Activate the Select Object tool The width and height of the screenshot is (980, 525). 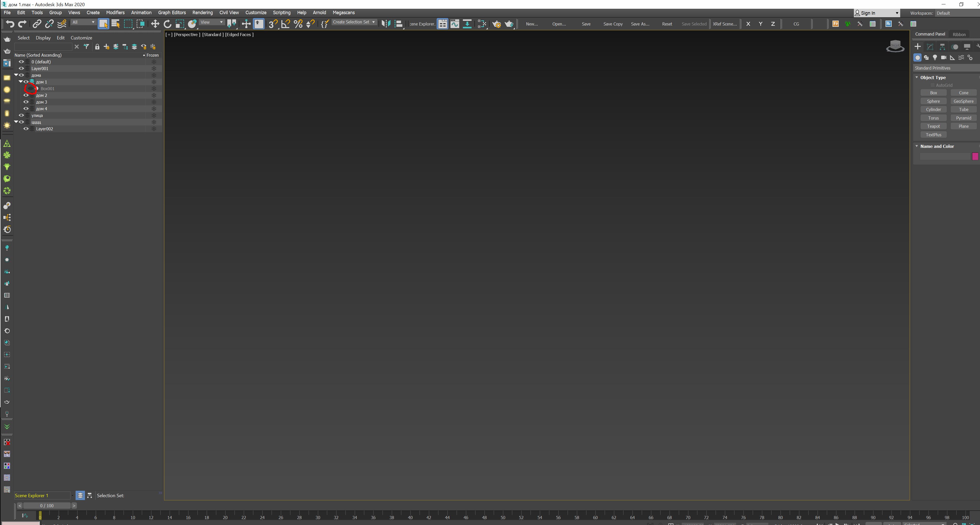[x=103, y=24]
